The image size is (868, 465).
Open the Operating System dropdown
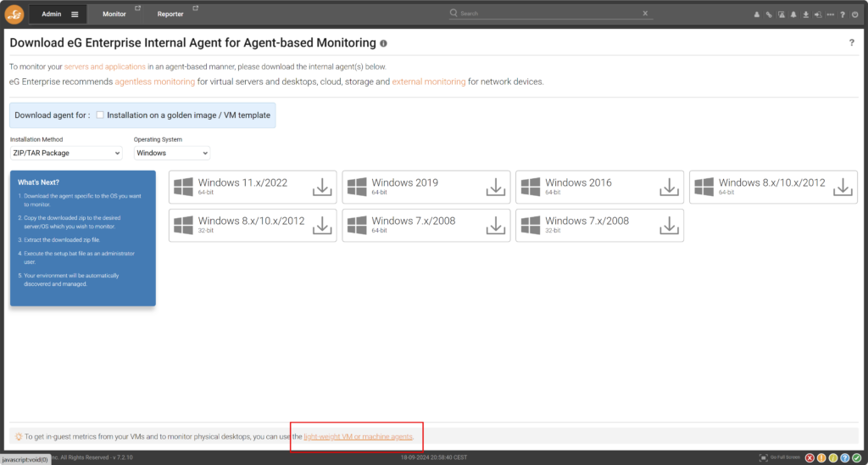[172, 153]
